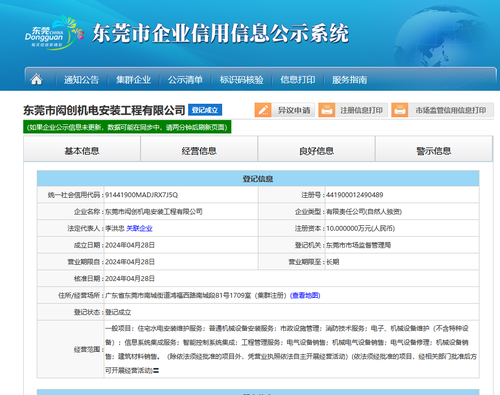Click the blue 登记成立 status badge

[x=205, y=110]
